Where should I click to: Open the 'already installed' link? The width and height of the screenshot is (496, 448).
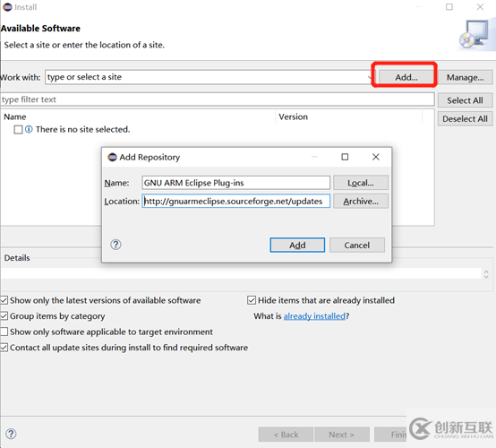pyautogui.click(x=314, y=316)
